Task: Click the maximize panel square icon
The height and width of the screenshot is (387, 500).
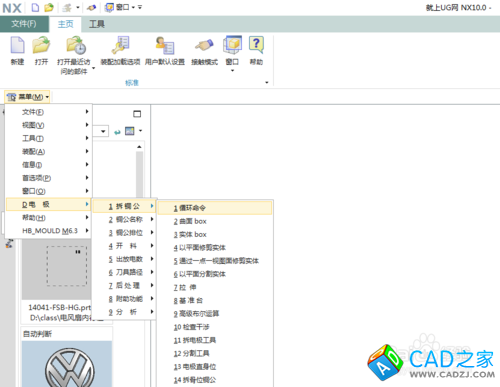Action: (x=137, y=114)
